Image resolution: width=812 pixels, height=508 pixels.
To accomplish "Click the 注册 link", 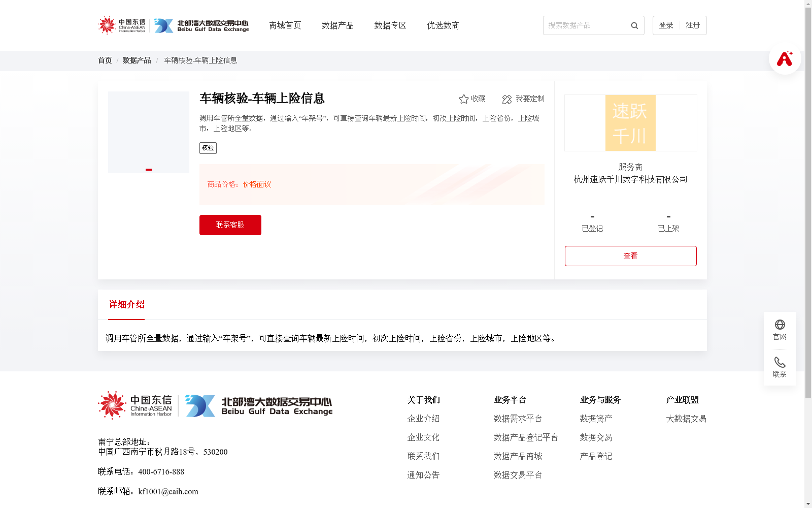I will tap(693, 25).
